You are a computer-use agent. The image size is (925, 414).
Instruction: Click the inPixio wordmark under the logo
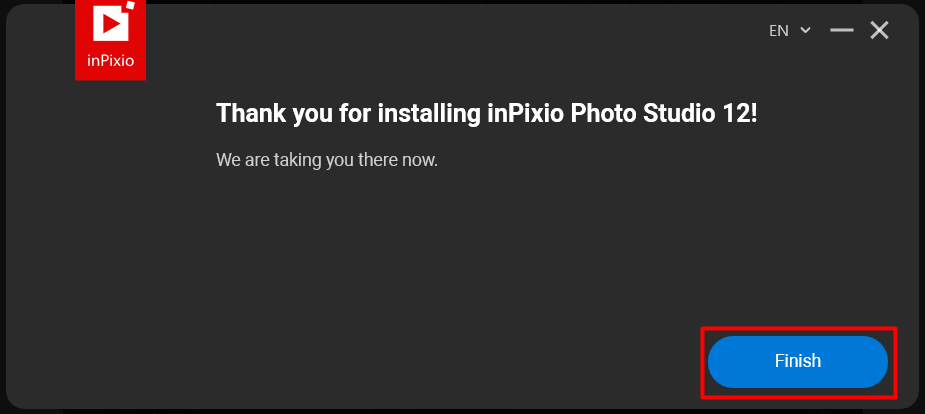pos(110,61)
